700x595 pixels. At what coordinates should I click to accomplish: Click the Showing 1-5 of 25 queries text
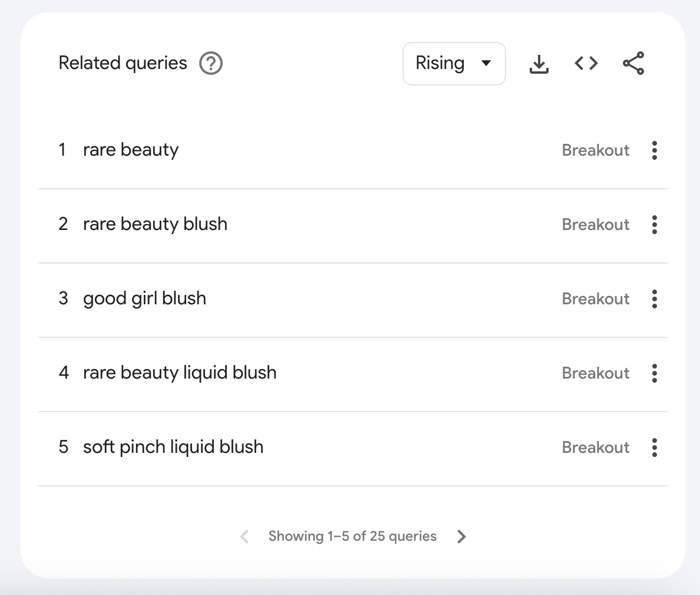click(x=352, y=536)
